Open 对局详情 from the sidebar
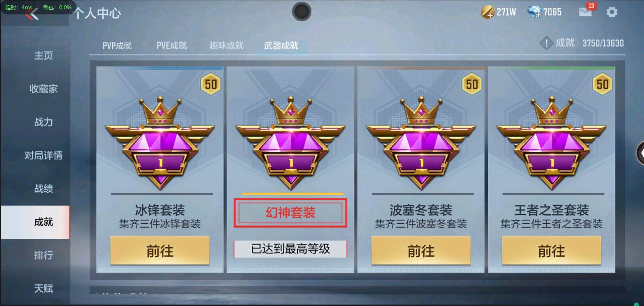Image resolution: width=644 pixels, height=306 pixels. pyautogui.click(x=44, y=155)
